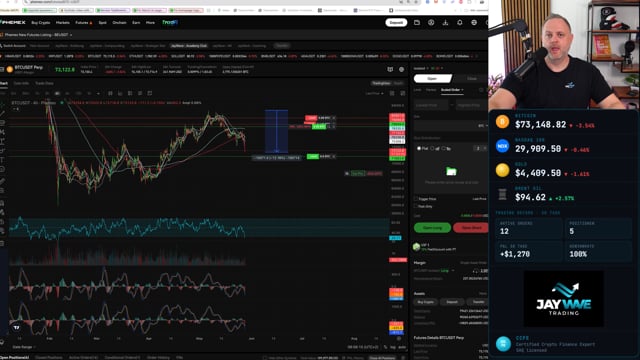Switch chart to Depth view
The width and height of the screenshot is (640, 360).
(398, 83)
